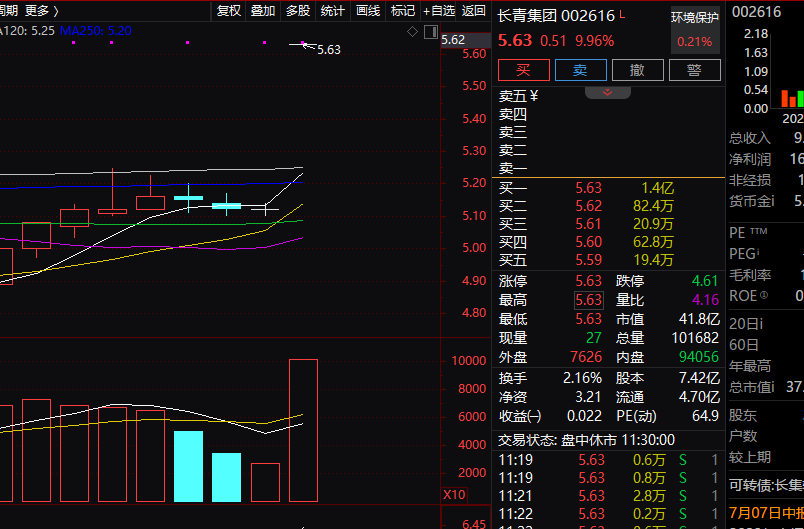The height and width of the screenshot is (529, 804).
Task: Click the X10 volume scale label
Action: tap(454, 495)
